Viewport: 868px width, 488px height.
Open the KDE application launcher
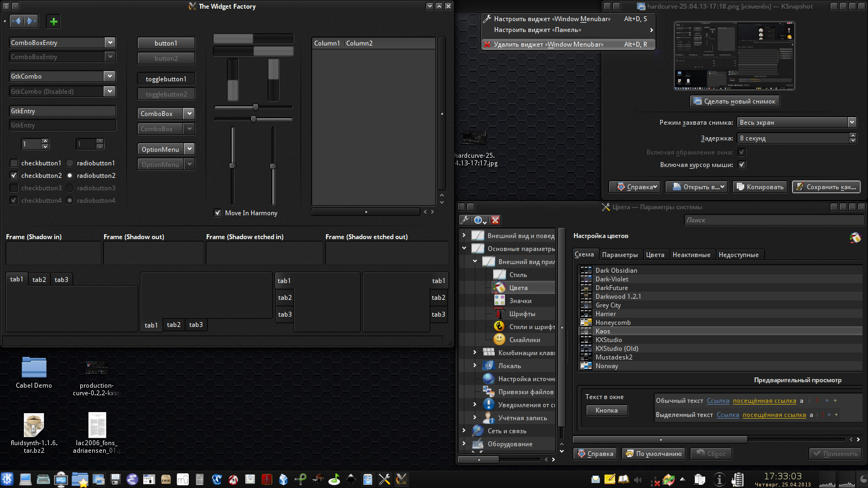coord(7,479)
